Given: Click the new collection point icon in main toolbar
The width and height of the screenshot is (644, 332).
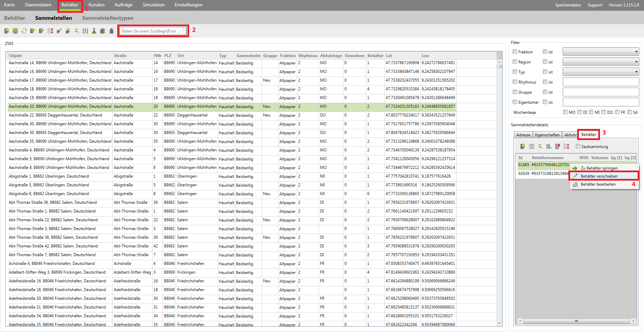Looking at the screenshot, I should [x=6, y=31].
